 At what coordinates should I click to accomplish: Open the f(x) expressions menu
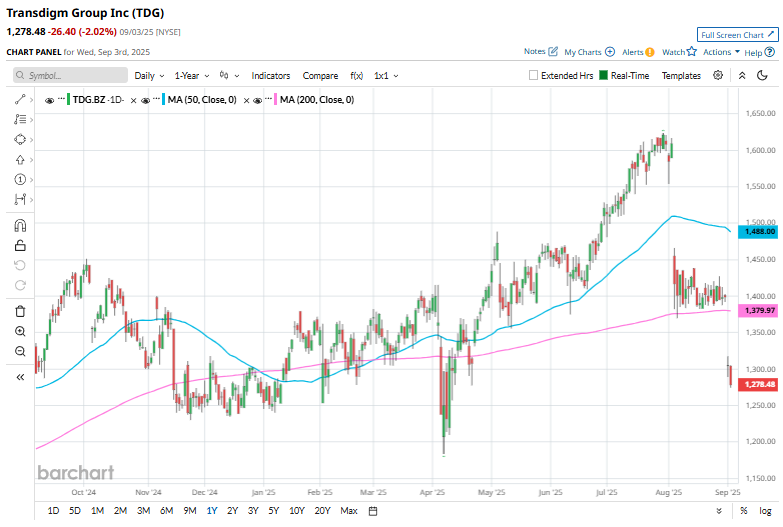pyautogui.click(x=357, y=75)
